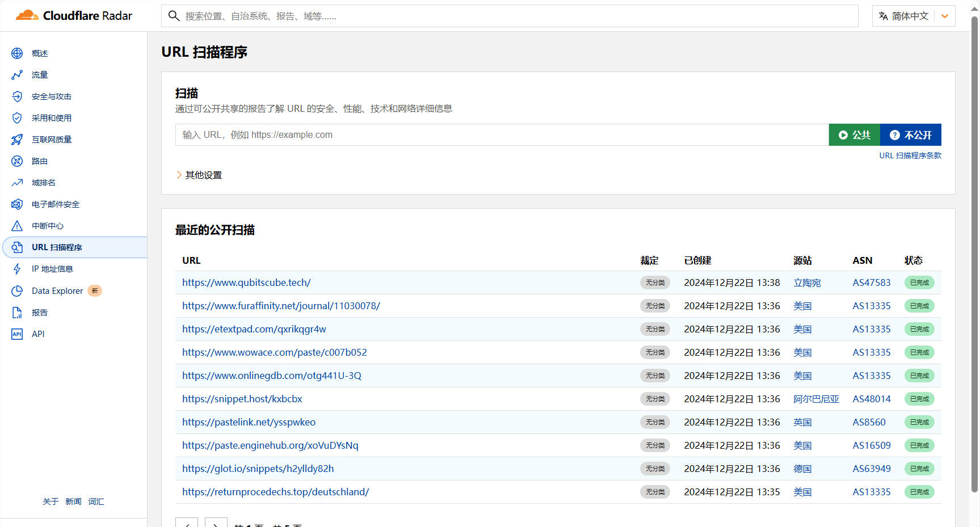980x527 pixels.
Task: Open the API sidebar icon
Action: 17,334
